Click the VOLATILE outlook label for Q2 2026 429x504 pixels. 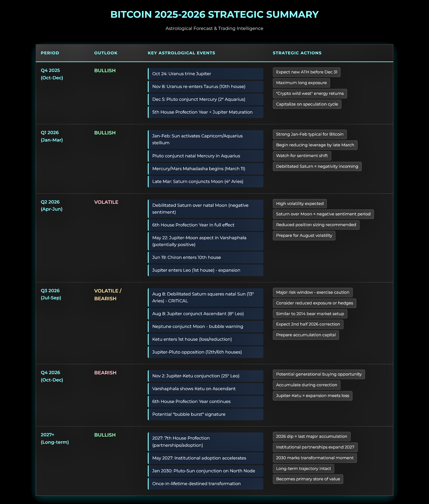click(106, 202)
